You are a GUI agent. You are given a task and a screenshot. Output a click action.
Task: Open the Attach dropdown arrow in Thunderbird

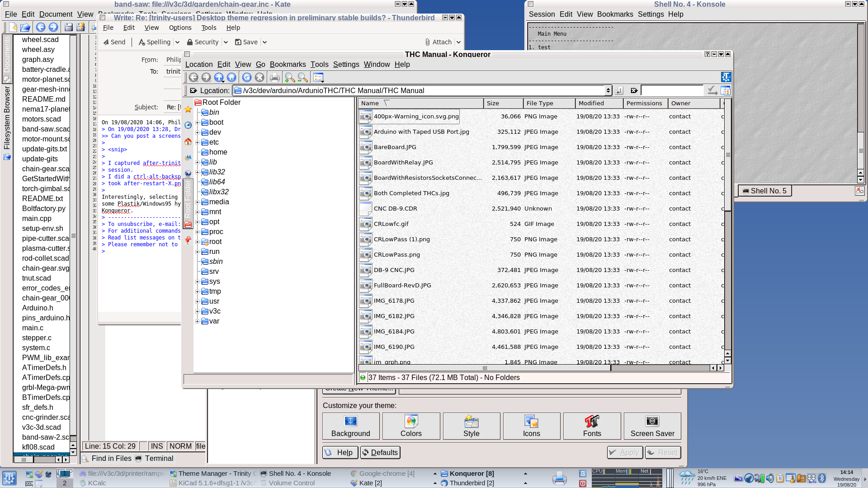(x=458, y=42)
